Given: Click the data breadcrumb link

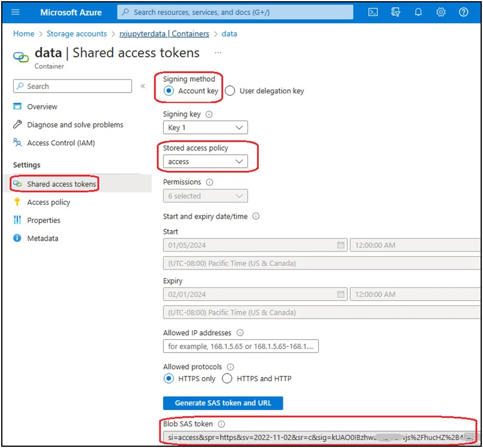Looking at the screenshot, I should pyautogui.click(x=229, y=33).
